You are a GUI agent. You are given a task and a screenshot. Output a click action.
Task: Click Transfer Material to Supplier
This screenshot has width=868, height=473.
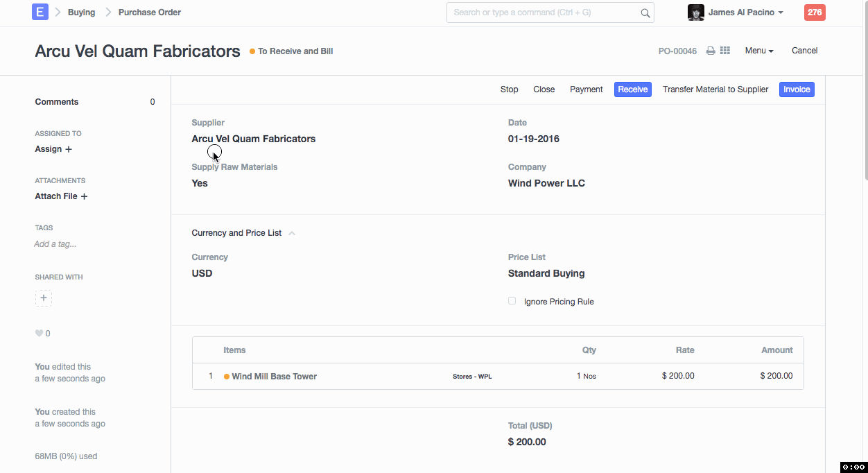[715, 89]
